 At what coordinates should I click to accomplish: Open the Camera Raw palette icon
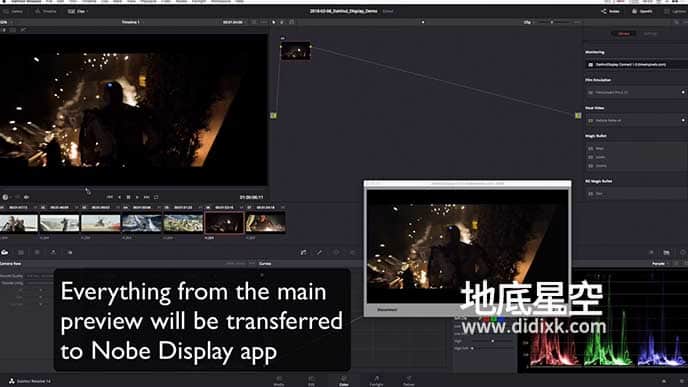(4, 252)
